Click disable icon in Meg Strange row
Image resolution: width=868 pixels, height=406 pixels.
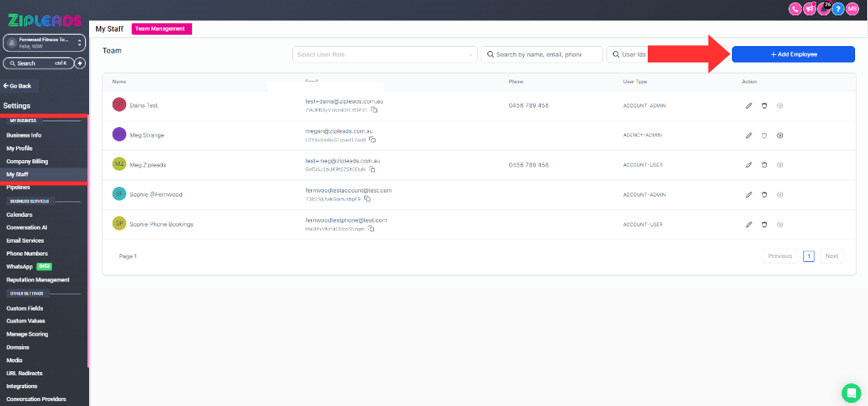(x=780, y=136)
